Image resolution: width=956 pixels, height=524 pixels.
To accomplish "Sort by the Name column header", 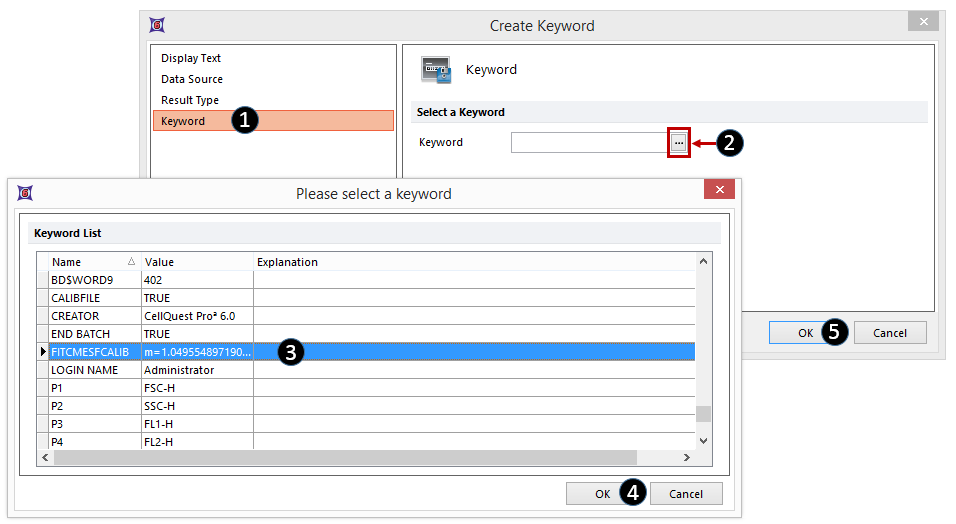I will coord(90,262).
